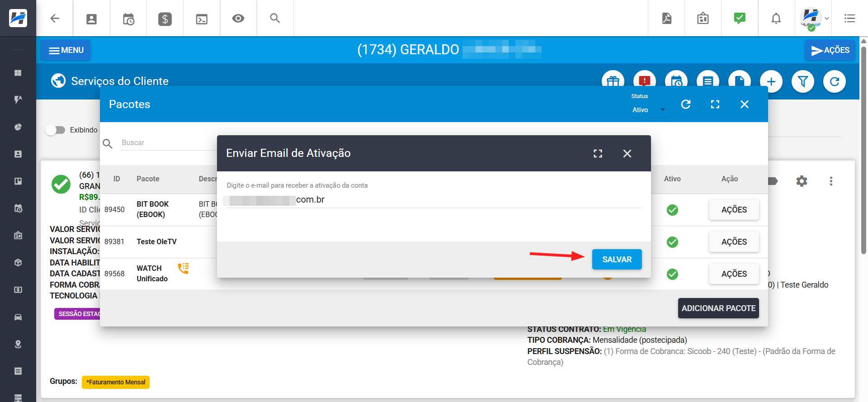
Task: Open the contact card icon in sidebar
Action: (18, 154)
